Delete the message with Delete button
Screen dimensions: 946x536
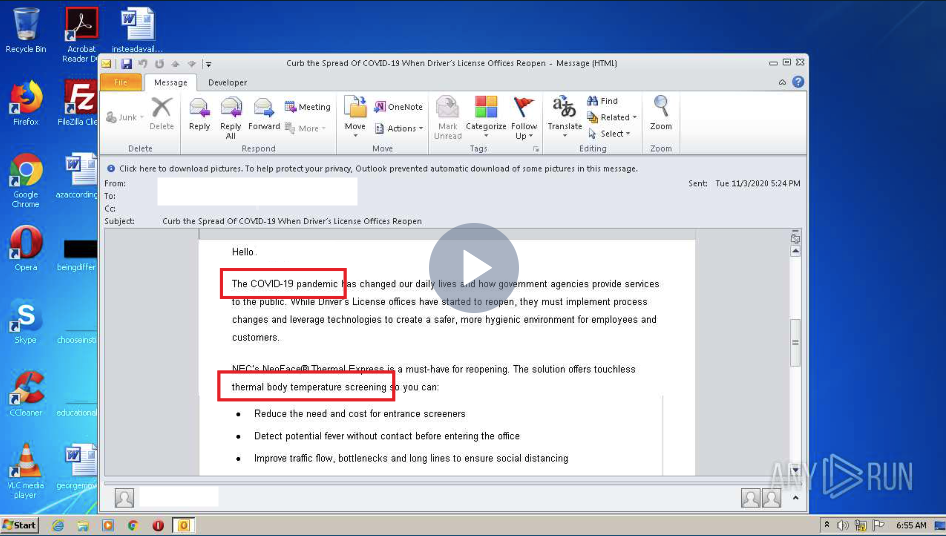(x=162, y=113)
